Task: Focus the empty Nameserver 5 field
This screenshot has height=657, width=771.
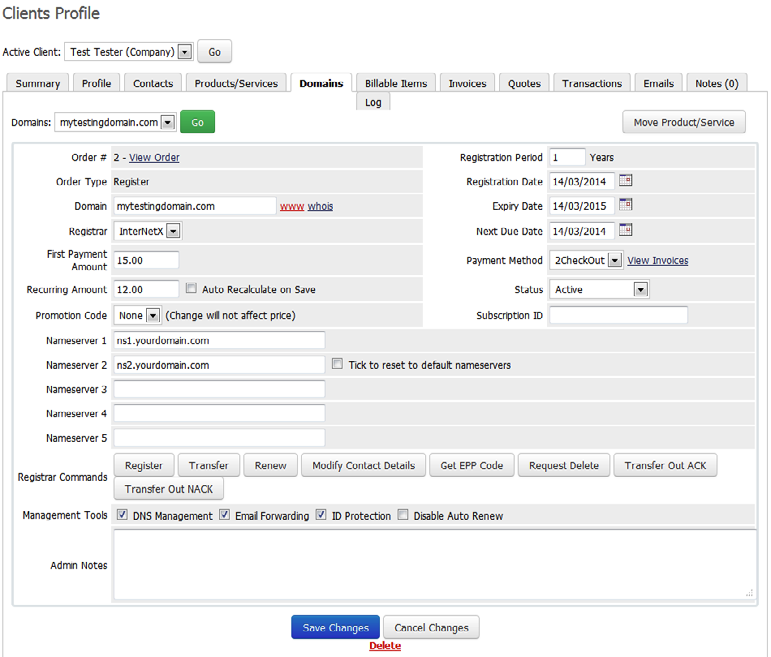Action: tap(219, 438)
